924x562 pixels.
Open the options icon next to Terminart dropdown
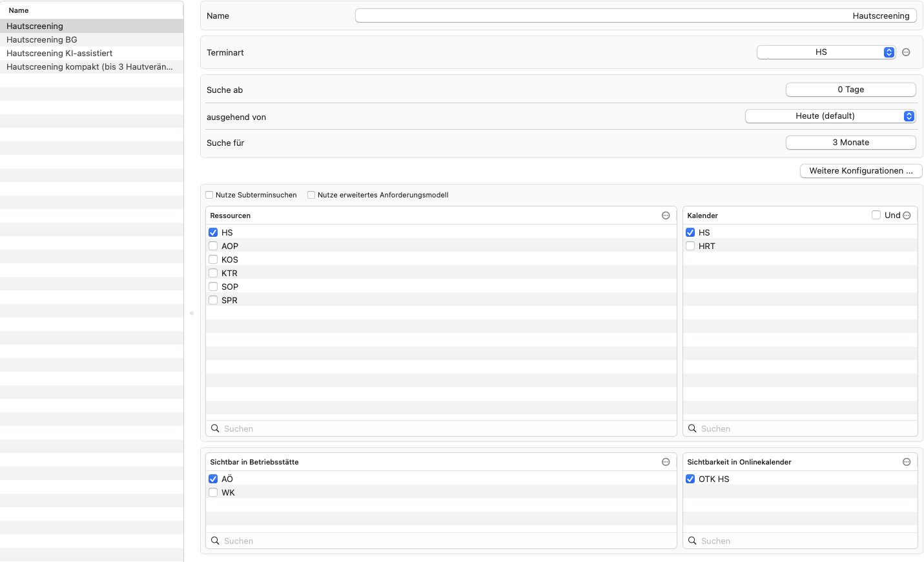coord(906,52)
